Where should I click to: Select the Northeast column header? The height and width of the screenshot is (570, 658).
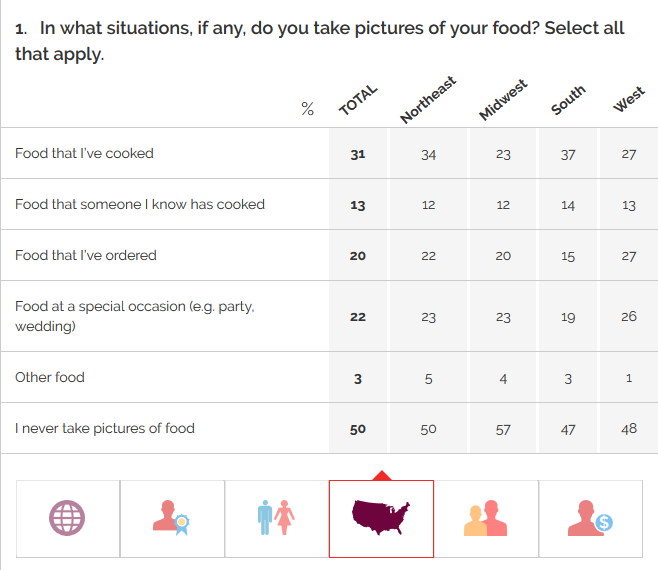(427, 100)
